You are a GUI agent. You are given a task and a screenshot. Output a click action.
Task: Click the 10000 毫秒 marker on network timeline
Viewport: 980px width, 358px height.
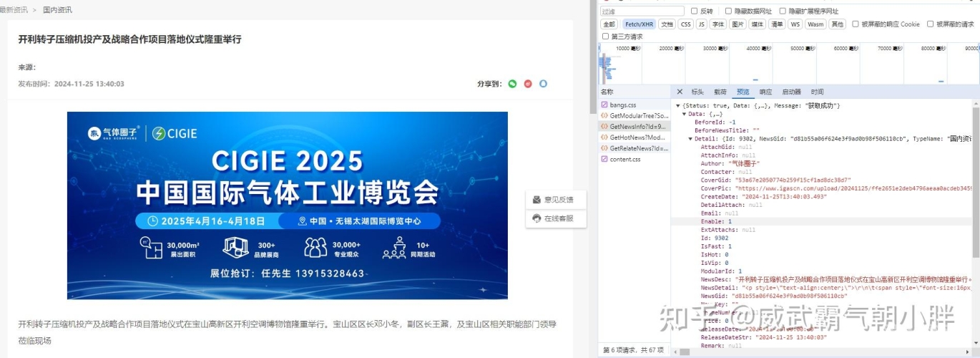click(x=628, y=48)
